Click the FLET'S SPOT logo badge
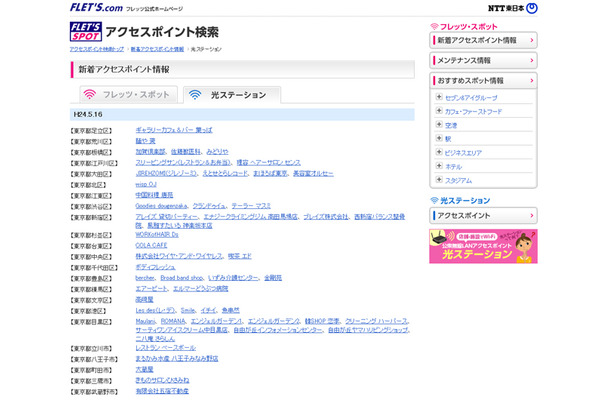This screenshot has height=400, width=610. (86, 32)
